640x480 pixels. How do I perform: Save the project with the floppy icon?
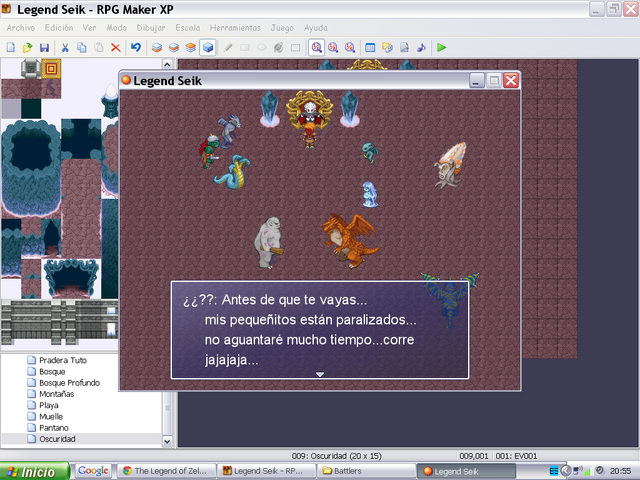pyautogui.click(x=44, y=47)
